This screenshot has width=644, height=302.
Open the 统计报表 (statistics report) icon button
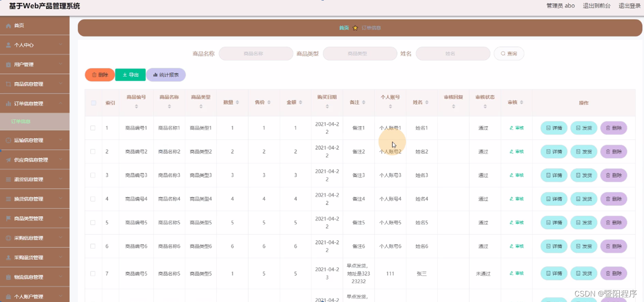(166, 75)
